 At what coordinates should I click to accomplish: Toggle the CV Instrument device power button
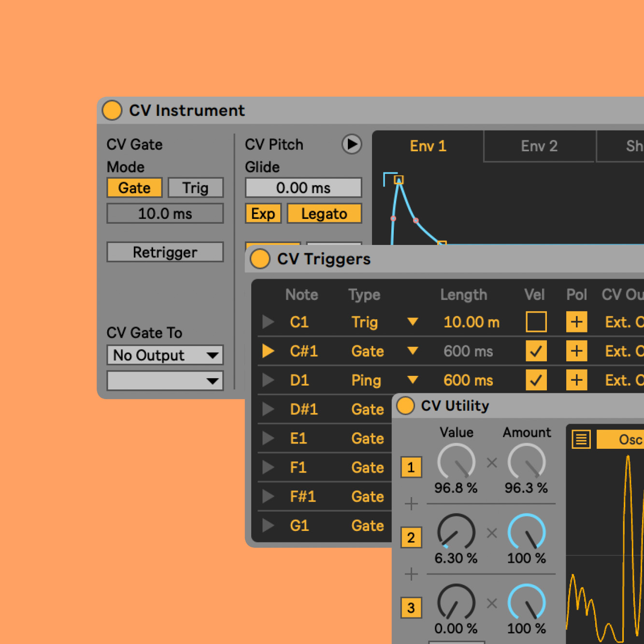pyautogui.click(x=112, y=110)
